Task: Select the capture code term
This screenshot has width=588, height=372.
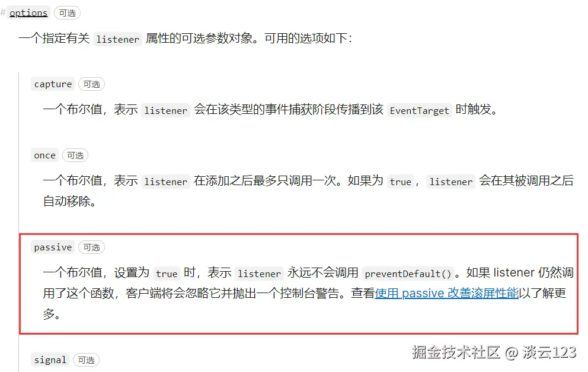Action: pos(53,84)
